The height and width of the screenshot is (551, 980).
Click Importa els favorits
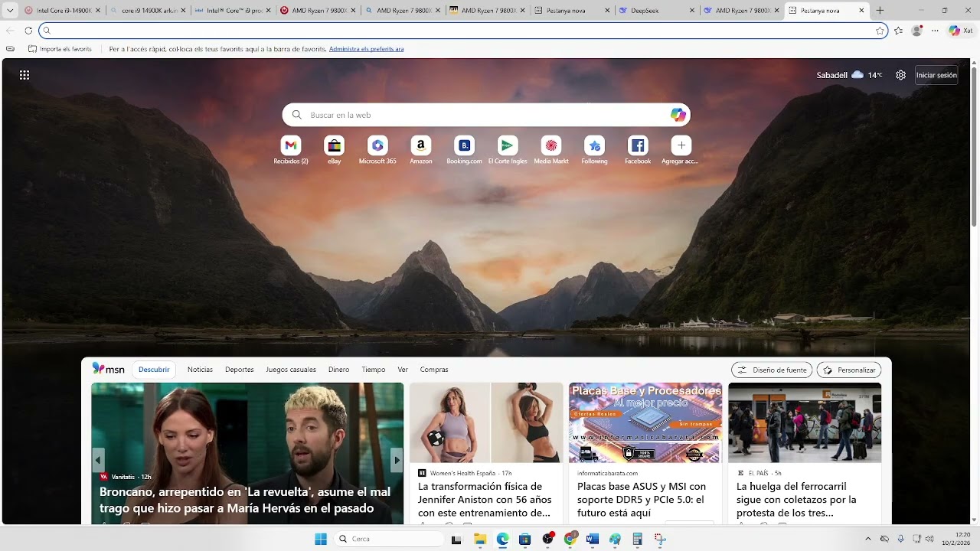coord(60,49)
